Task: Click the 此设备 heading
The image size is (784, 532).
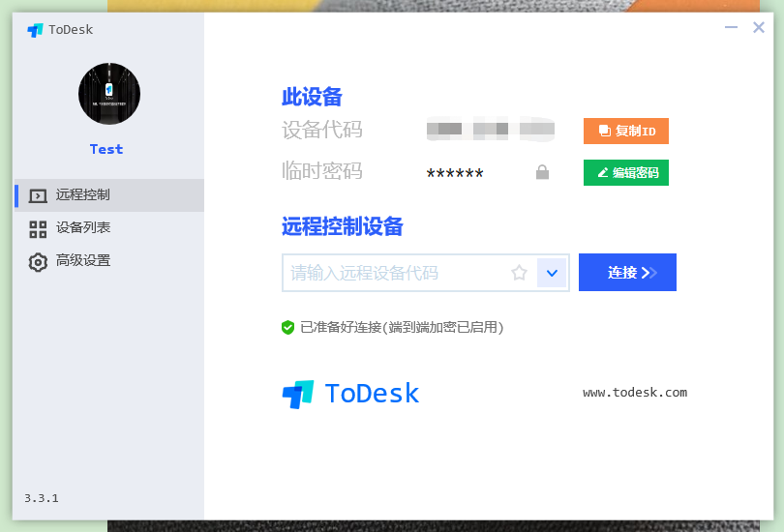Action: (x=312, y=97)
